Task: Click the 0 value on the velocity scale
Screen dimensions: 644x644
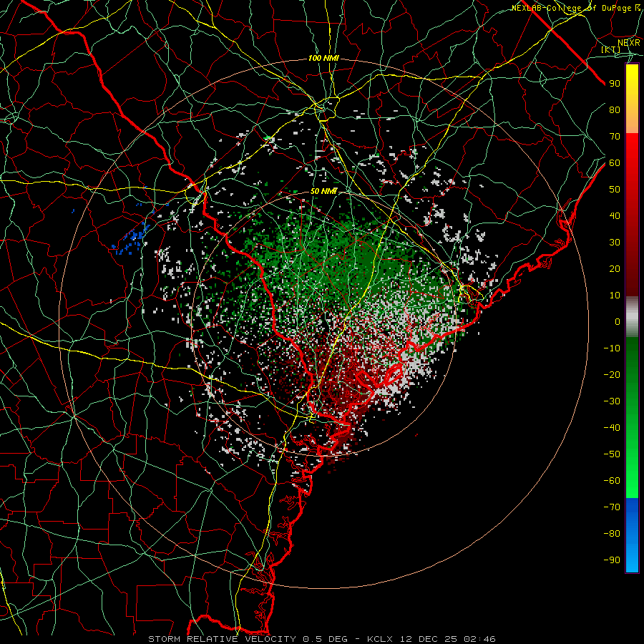Action: coord(618,321)
